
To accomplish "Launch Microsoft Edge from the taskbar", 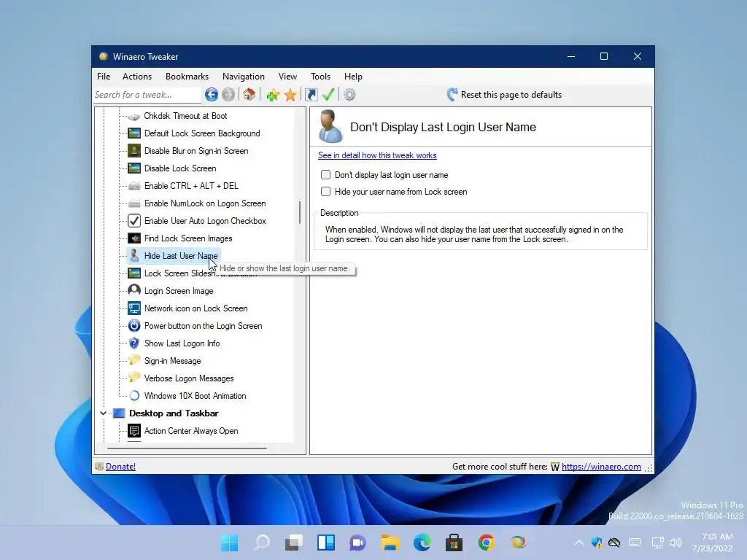I will (x=422, y=542).
